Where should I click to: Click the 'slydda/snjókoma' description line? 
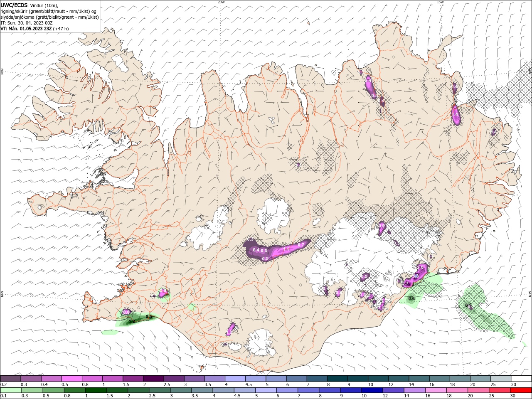[x=49, y=17]
